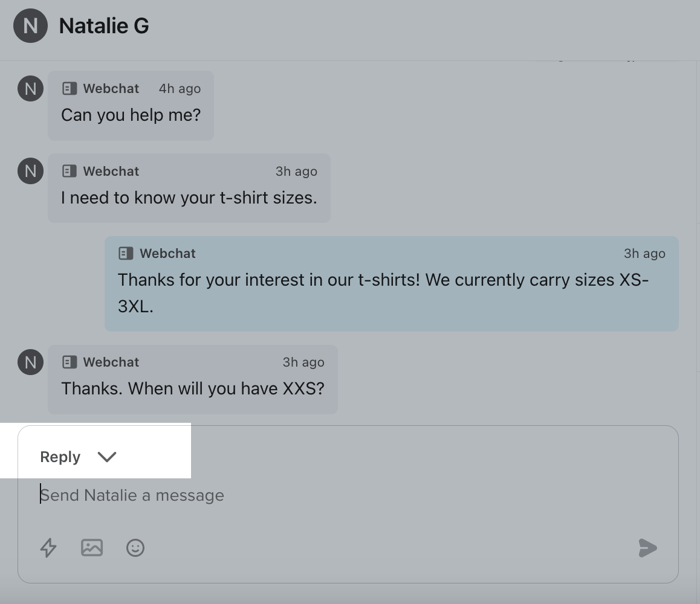Click the Reply label above message box
The width and height of the screenshot is (700, 604).
point(60,457)
